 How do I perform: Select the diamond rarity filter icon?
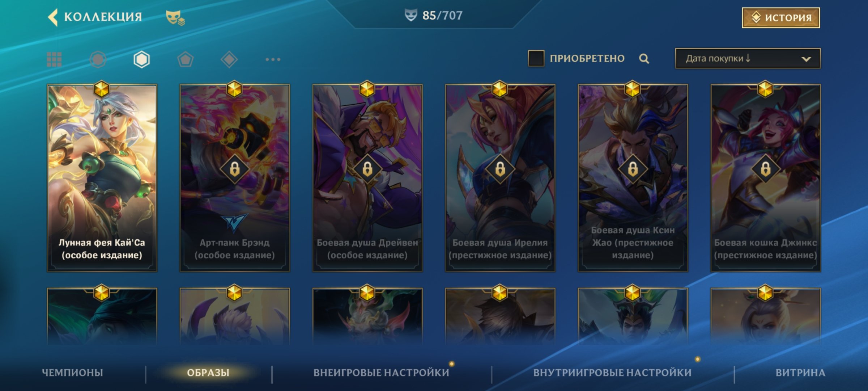(x=229, y=59)
